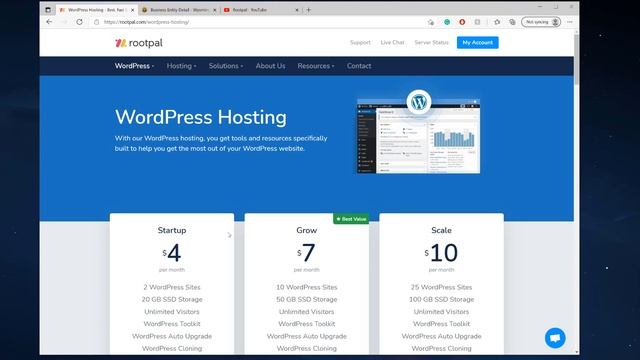Open the tab actions menu icon
This screenshot has width=640, height=360.
pos(48,9)
